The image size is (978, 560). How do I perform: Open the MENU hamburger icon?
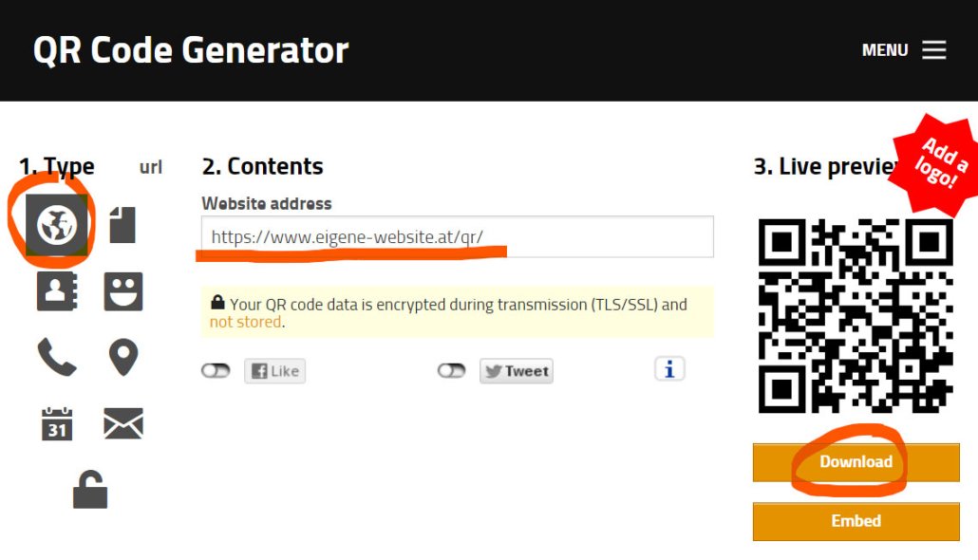[x=934, y=50]
